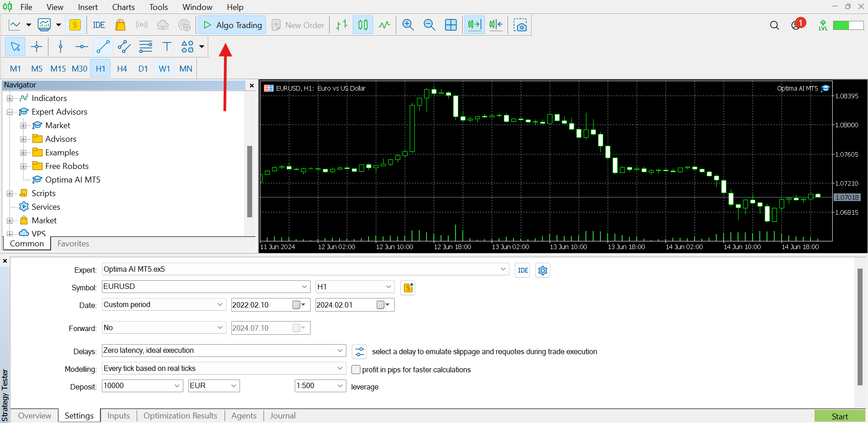Viewport: 868px width, 423px height.
Task: Click the search magnifier icon
Action: [775, 25]
